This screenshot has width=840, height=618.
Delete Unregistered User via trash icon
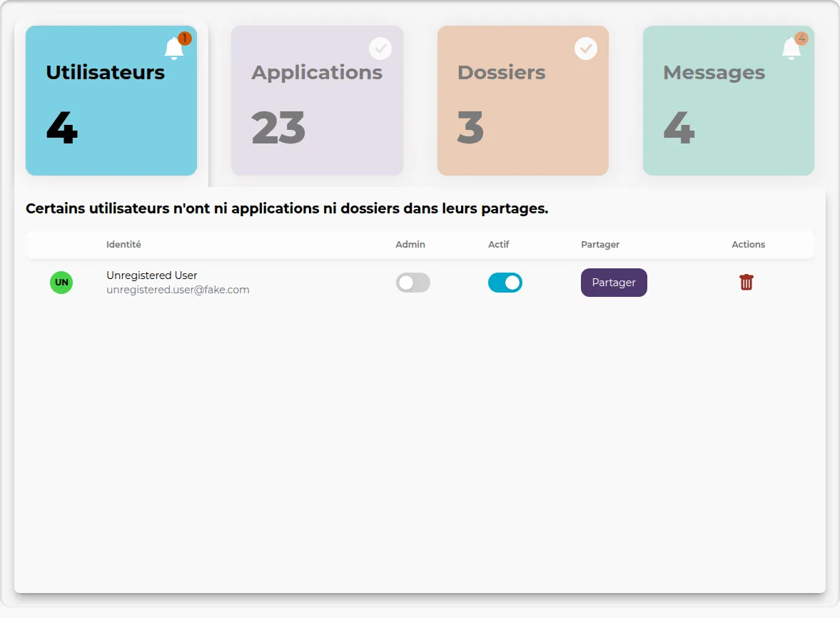coord(746,282)
